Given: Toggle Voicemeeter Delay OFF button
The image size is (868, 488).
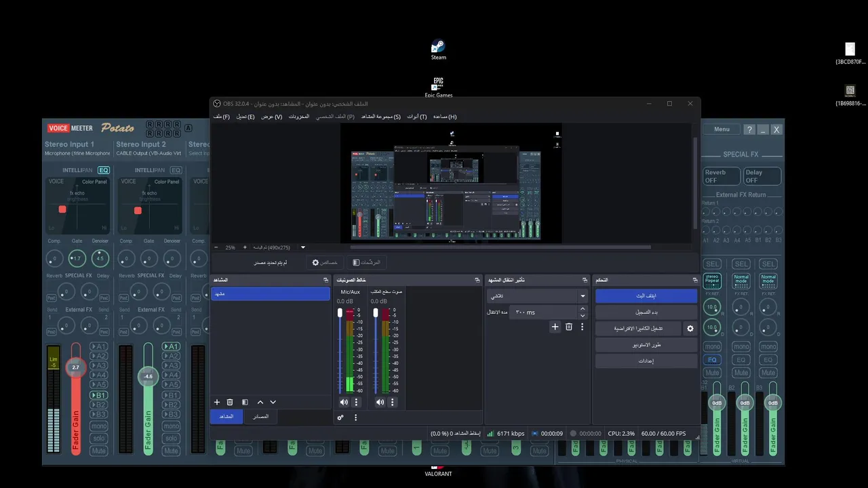Looking at the screenshot, I should coord(762,176).
